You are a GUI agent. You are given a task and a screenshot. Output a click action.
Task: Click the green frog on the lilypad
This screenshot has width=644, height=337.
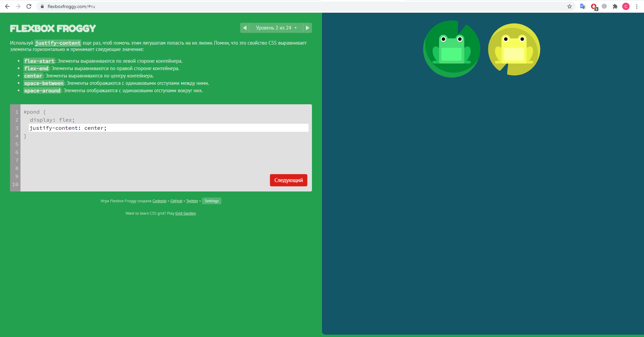click(451, 49)
